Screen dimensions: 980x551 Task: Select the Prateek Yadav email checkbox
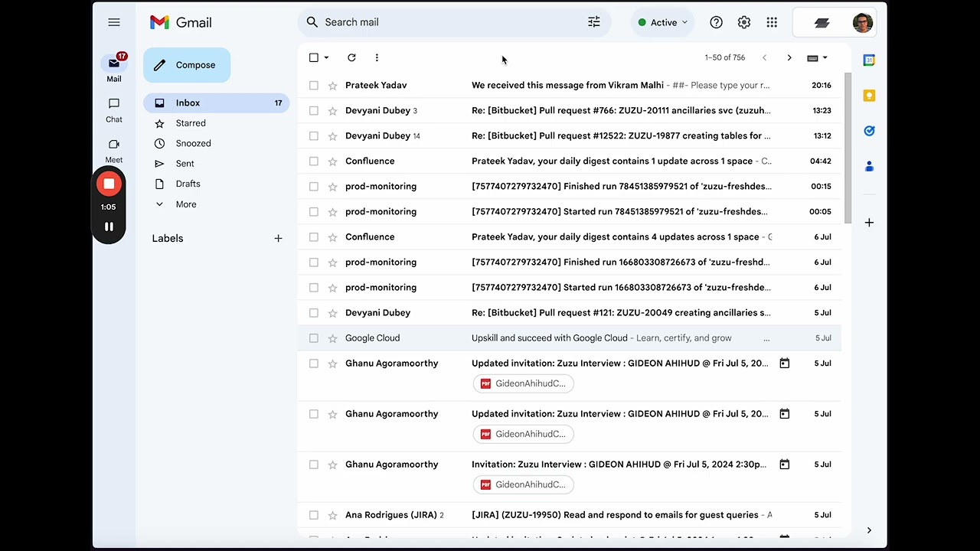pos(314,86)
